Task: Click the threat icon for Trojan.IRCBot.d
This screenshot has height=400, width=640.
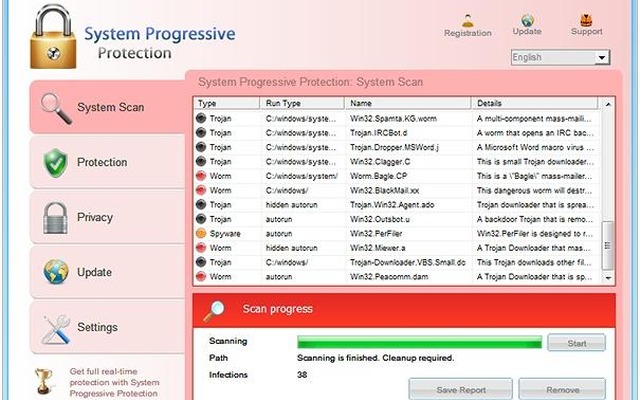Action: [201, 133]
